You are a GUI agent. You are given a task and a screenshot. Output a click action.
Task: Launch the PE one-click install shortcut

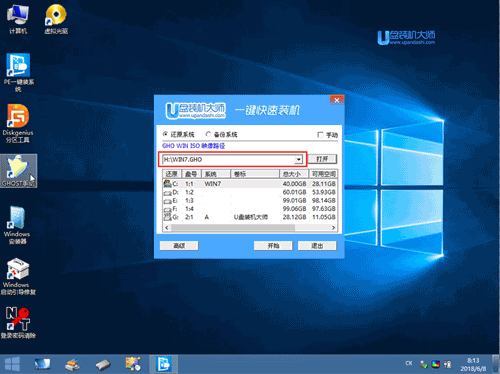18,73
